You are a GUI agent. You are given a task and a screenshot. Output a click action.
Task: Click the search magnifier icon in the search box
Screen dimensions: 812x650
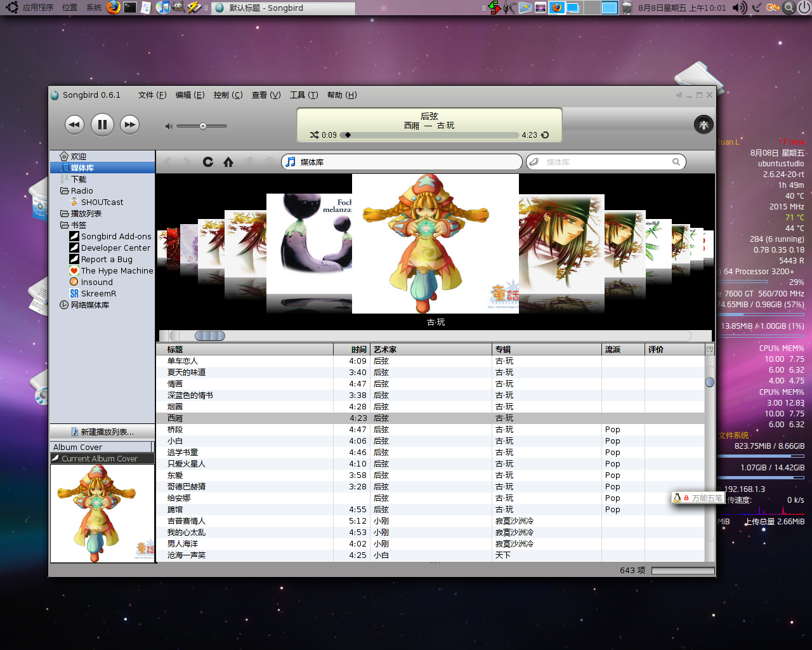click(676, 162)
